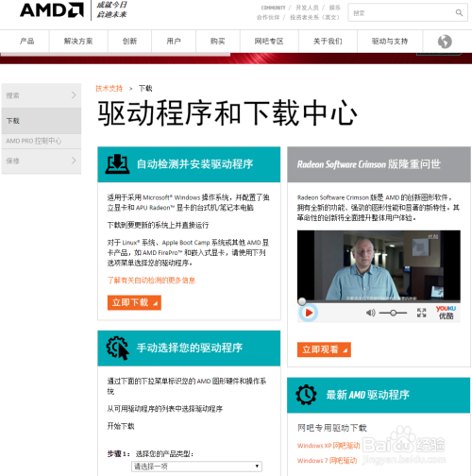This screenshot has height=476, width=472.
Task: Open the 驱动与支持 menu
Action: [390, 42]
